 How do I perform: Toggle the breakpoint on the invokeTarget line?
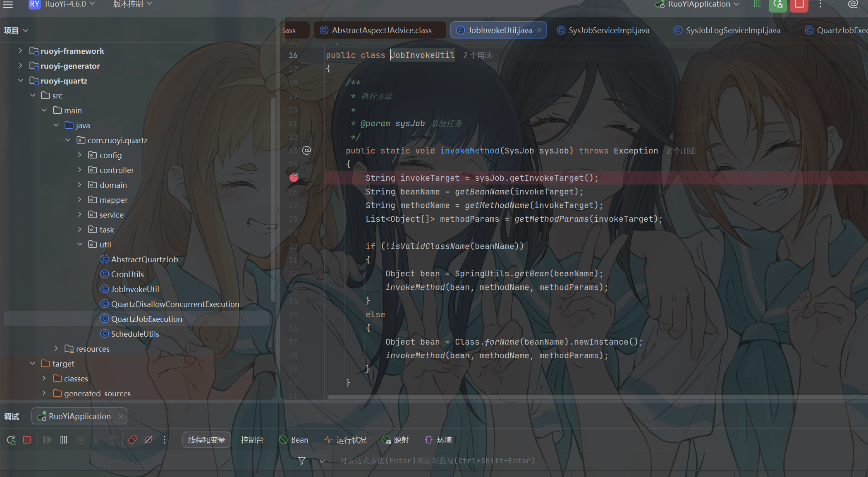click(294, 177)
